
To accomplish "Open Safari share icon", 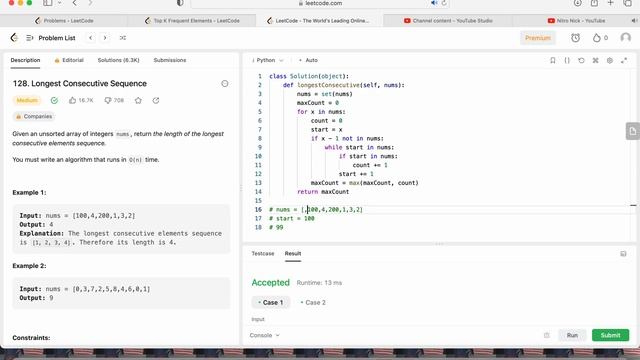I will [x=594, y=3].
